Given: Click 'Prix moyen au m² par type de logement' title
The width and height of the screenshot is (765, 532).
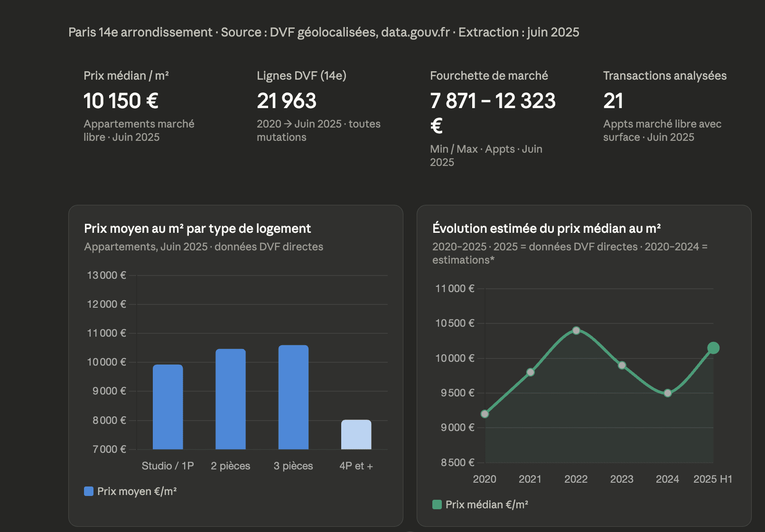Looking at the screenshot, I should pos(197,229).
